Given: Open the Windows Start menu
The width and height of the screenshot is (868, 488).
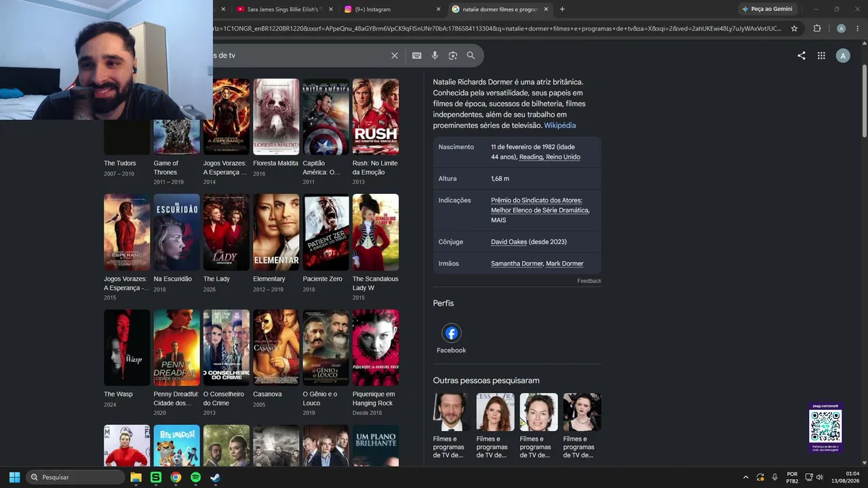Looking at the screenshot, I should pyautogui.click(x=14, y=477).
